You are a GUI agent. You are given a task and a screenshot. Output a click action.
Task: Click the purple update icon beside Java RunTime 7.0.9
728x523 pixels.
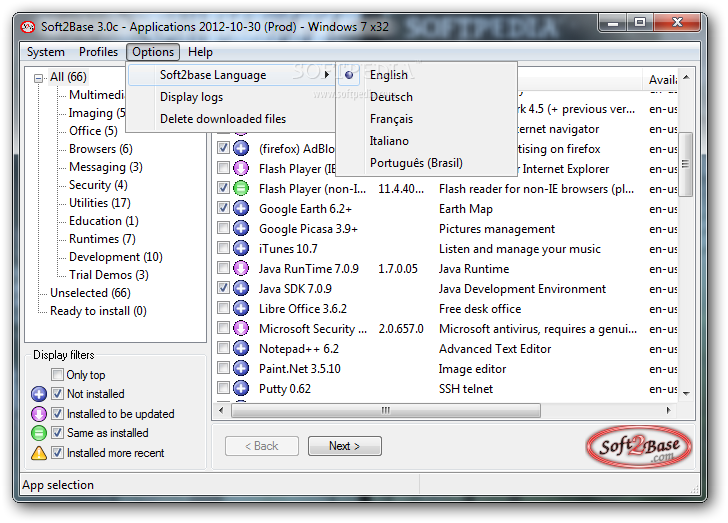(240, 268)
